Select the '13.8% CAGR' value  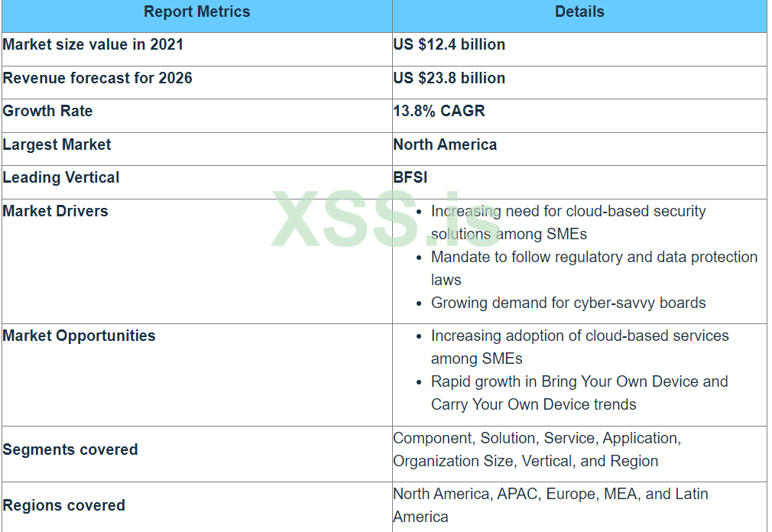[439, 112]
